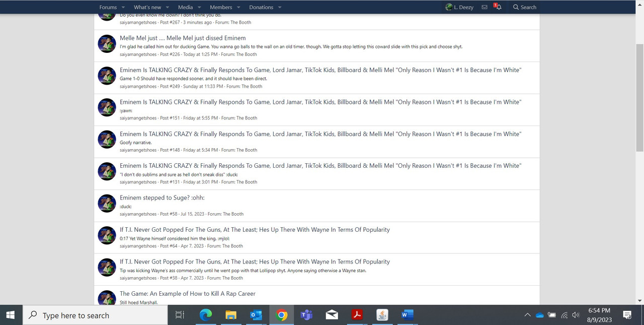Open the Forums nav item
The height and width of the screenshot is (325, 644).
[108, 7]
